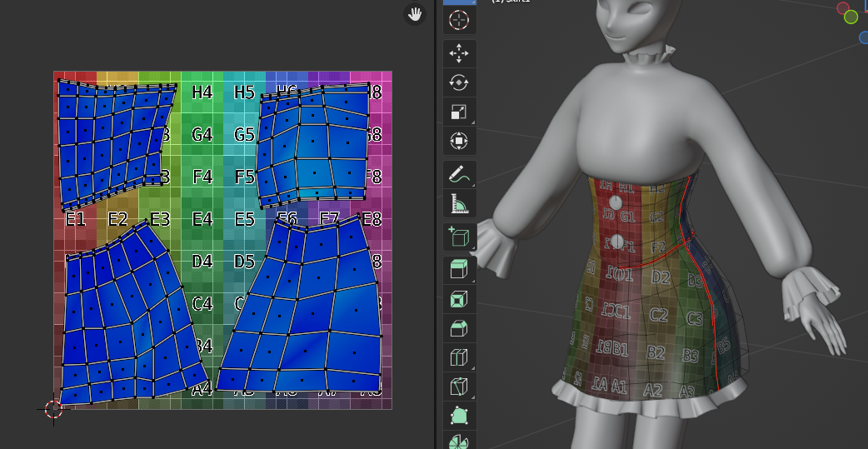Select the Loop Cut tool
Viewport: 868px width, 449px height.
[x=460, y=357]
